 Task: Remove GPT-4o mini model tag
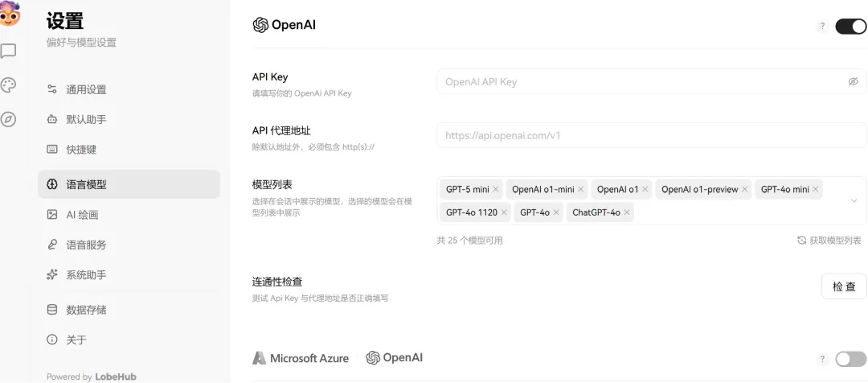[816, 190]
